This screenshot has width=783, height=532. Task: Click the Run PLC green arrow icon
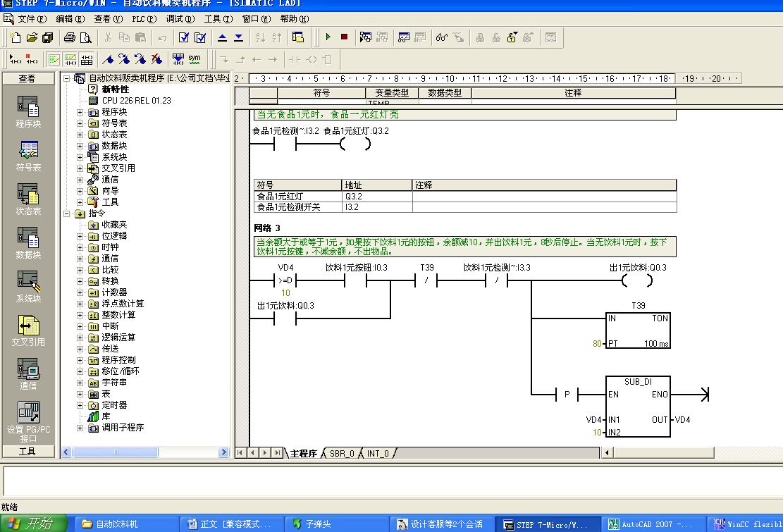click(x=328, y=37)
